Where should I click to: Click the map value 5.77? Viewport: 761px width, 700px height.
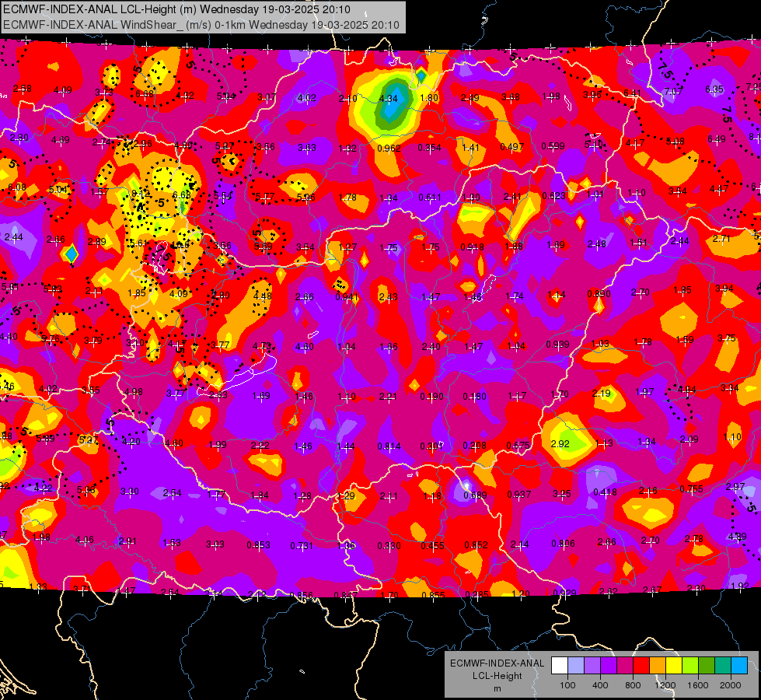(x=265, y=197)
